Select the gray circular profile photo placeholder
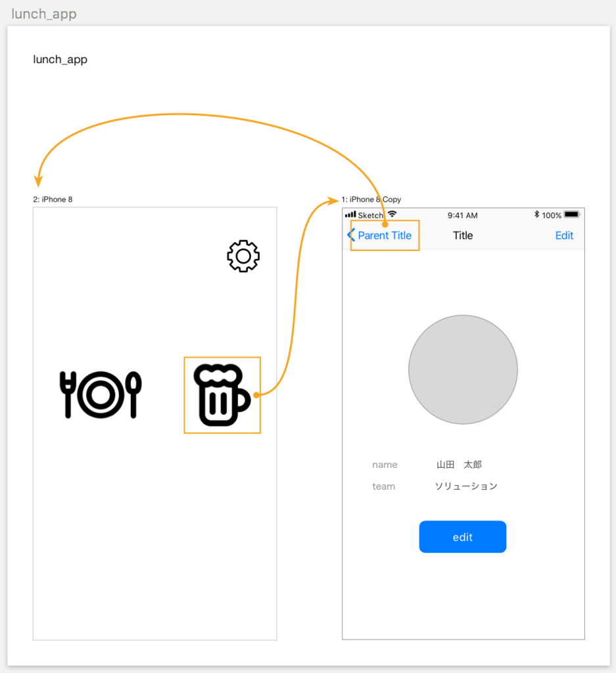Image resolution: width=616 pixels, height=673 pixels. coord(463,369)
